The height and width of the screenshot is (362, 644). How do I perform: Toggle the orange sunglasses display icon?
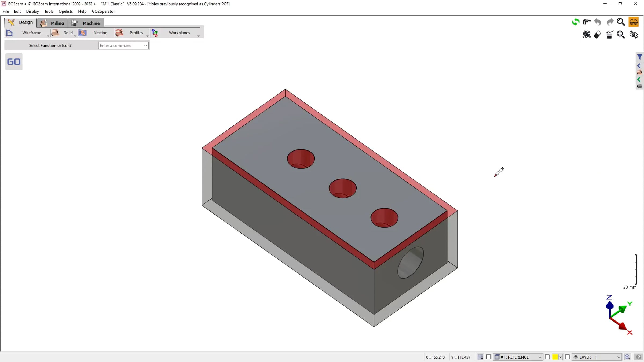click(634, 22)
